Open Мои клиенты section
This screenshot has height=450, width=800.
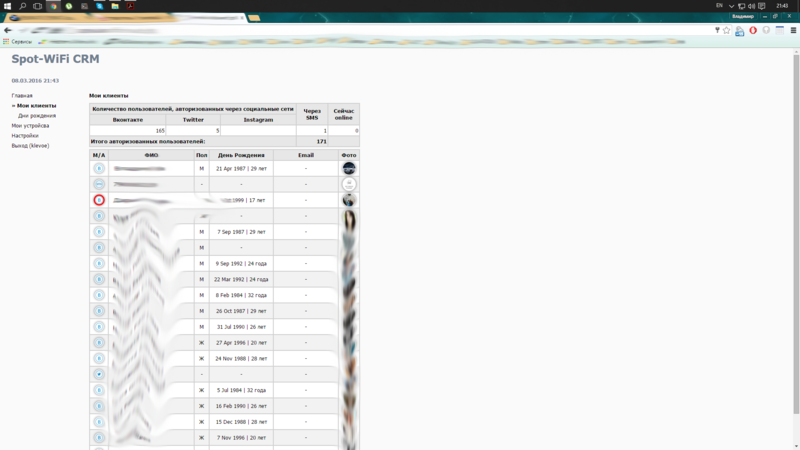click(36, 106)
